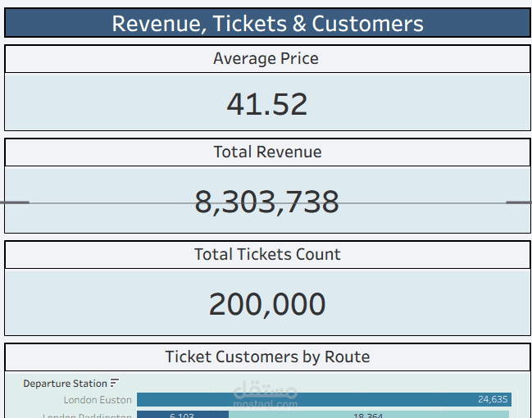Click the dark blue London Paddington bar segment
This screenshot has height=418, width=532.
[x=182, y=415]
